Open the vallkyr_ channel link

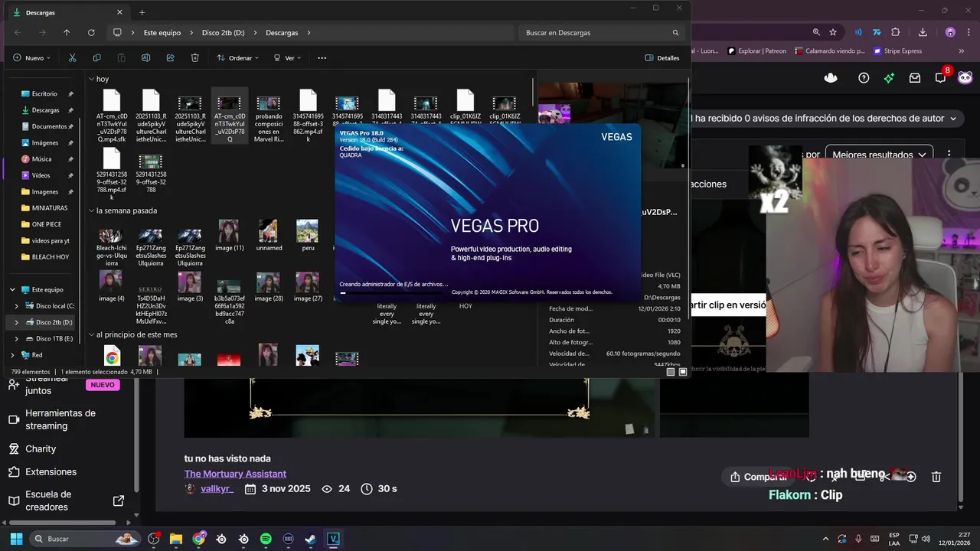coord(217,488)
